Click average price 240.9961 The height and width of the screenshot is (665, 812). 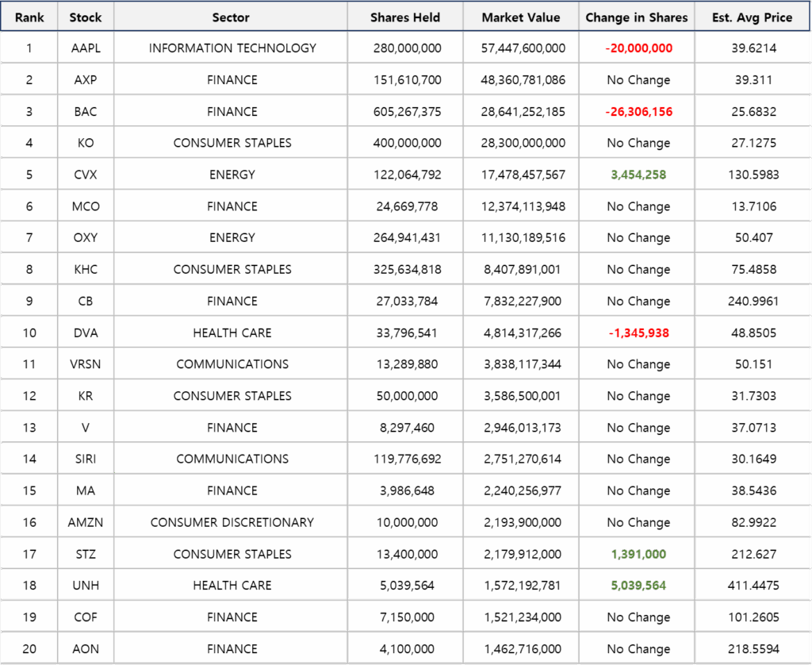pyautogui.click(x=753, y=301)
